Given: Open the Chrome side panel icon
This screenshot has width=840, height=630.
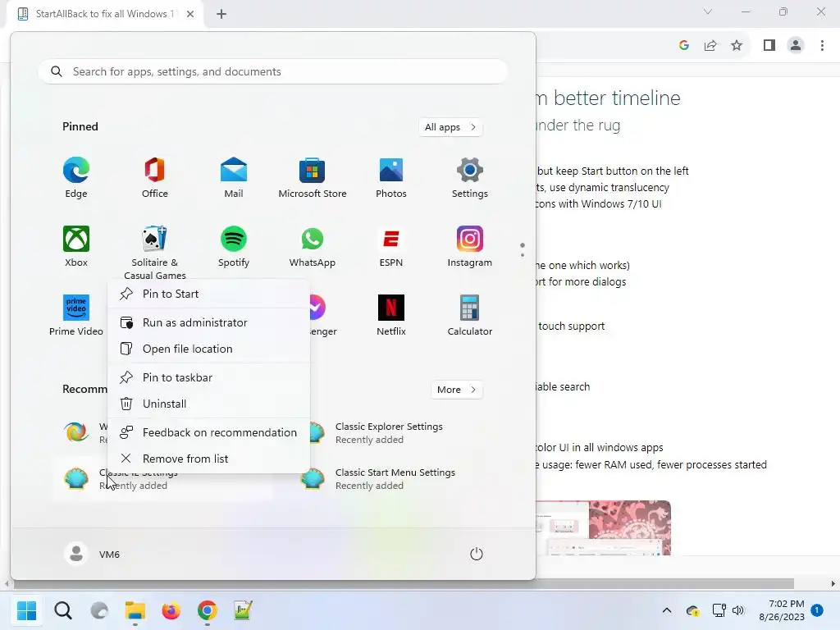Looking at the screenshot, I should coord(769,46).
